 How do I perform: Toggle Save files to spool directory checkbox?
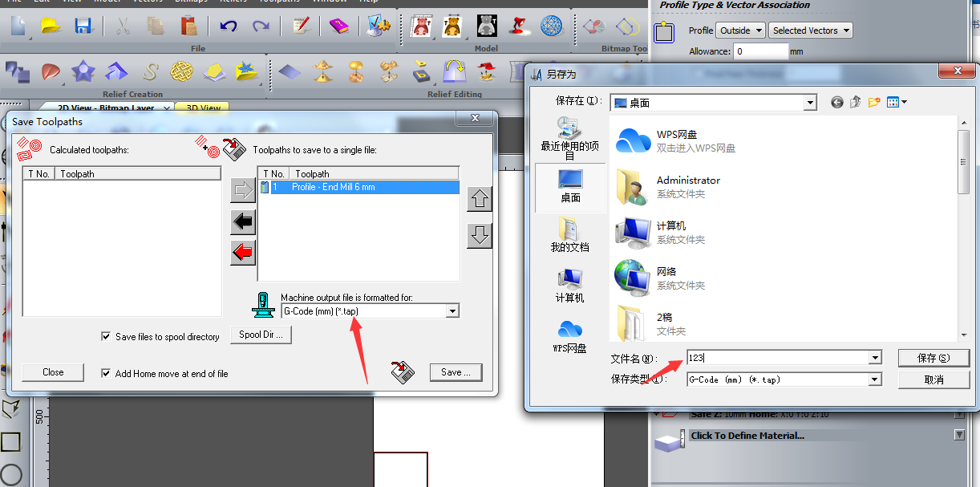106,337
